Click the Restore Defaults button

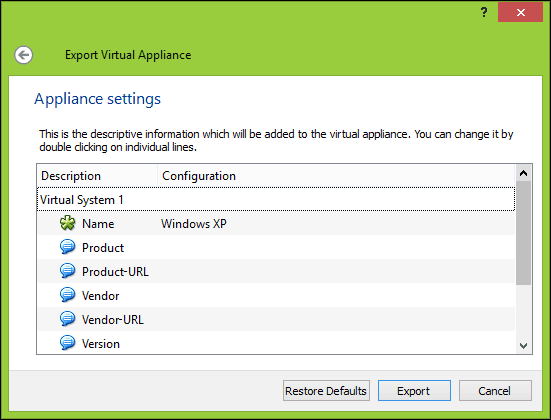[326, 390]
